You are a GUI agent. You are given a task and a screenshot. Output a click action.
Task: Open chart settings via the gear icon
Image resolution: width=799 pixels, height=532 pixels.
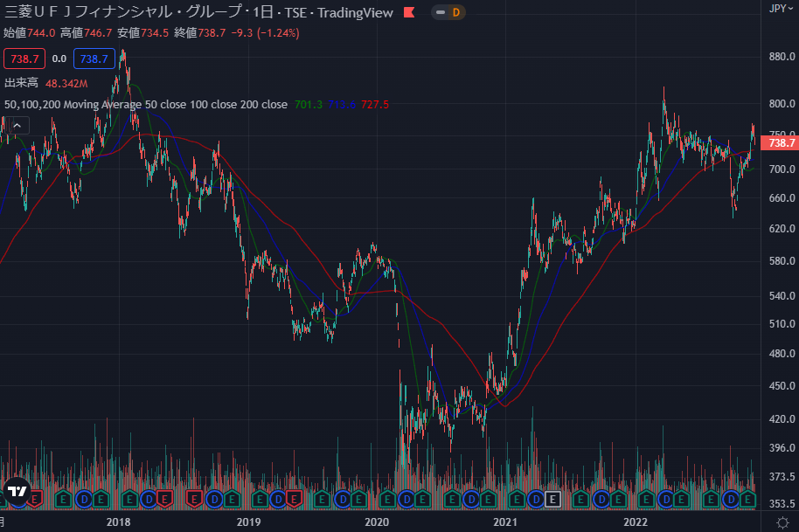pos(782,522)
